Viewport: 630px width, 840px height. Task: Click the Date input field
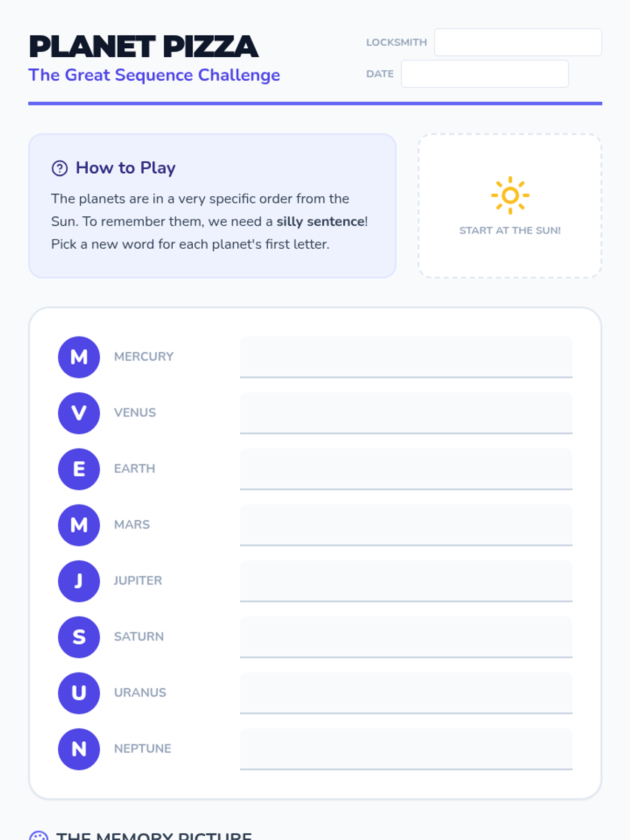click(x=485, y=74)
